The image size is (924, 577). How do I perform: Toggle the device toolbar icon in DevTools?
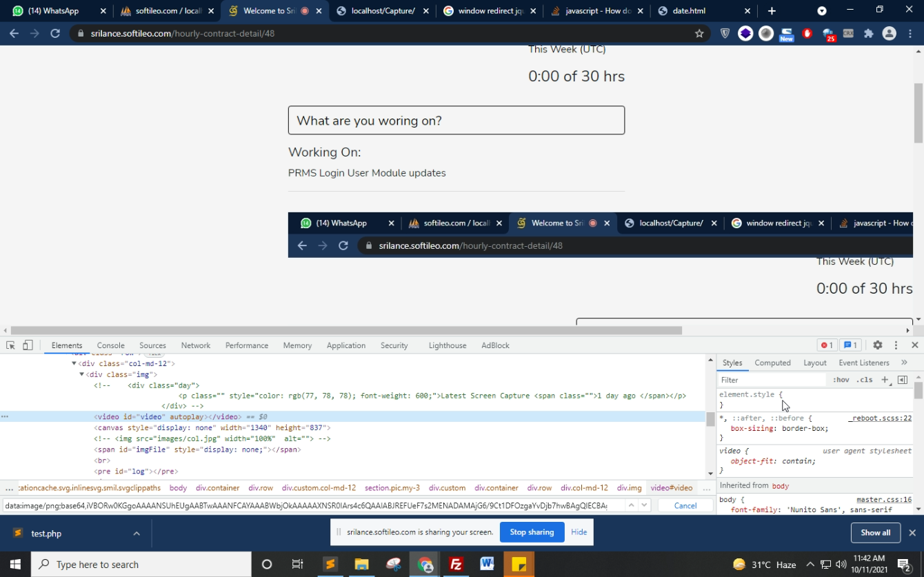click(x=28, y=345)
